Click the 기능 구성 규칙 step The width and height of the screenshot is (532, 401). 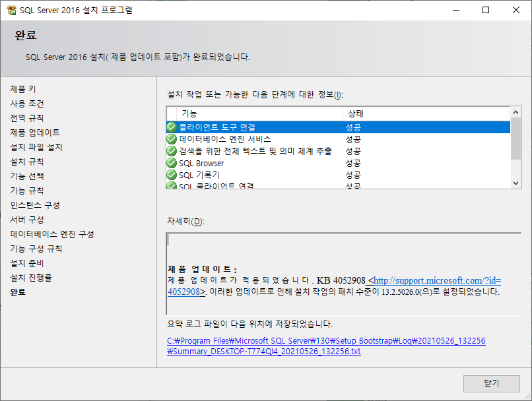tap(36, 249)
